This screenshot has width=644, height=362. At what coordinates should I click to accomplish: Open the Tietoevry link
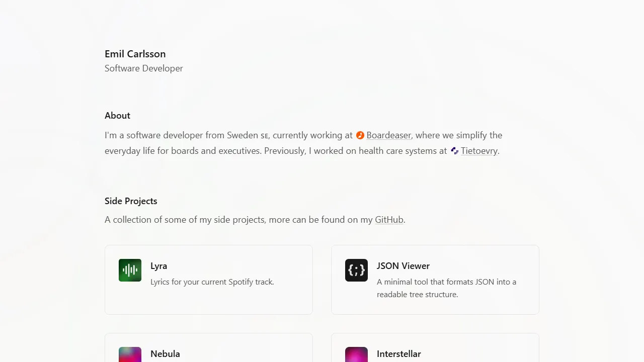coord(478,150)
